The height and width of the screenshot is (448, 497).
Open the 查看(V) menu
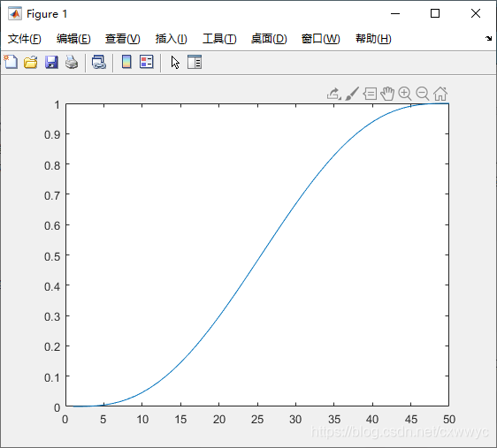tap(123, 39)
